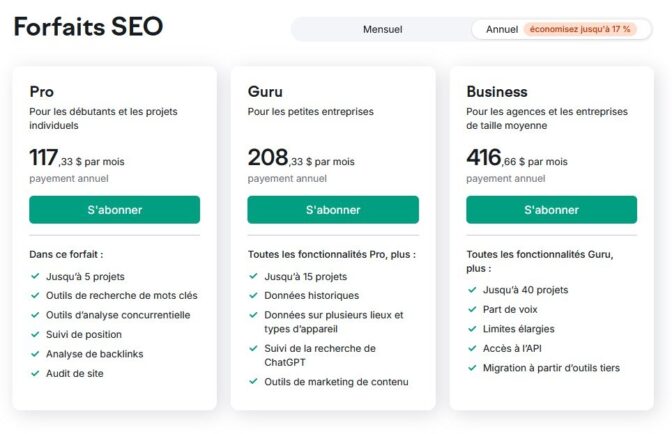Click 'Pour les débutants et les projets individuels'
Screen dimensions: 672x434
pyautogui.click(x=103, y=119)
